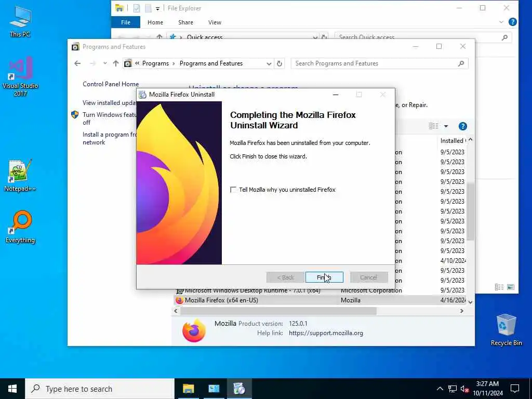Open the Recycle Bin
Viewport: 532px width, 399px height.
506,330
